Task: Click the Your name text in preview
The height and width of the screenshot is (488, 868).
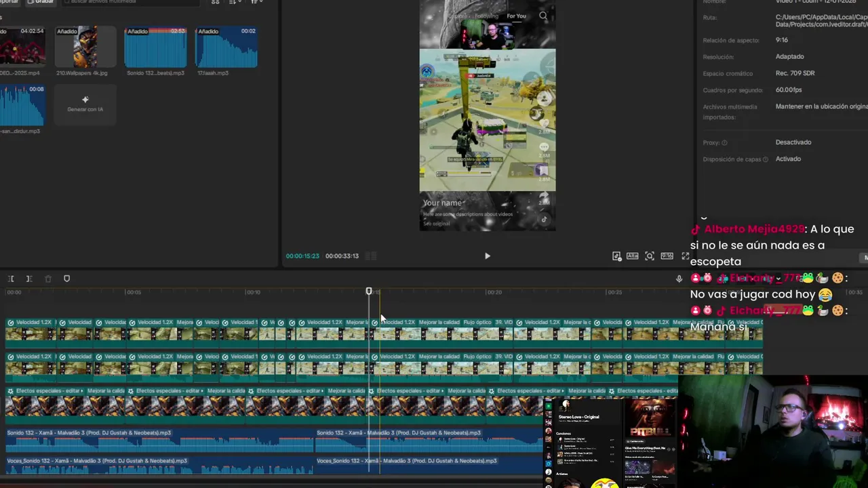Action: coord(442,203)
